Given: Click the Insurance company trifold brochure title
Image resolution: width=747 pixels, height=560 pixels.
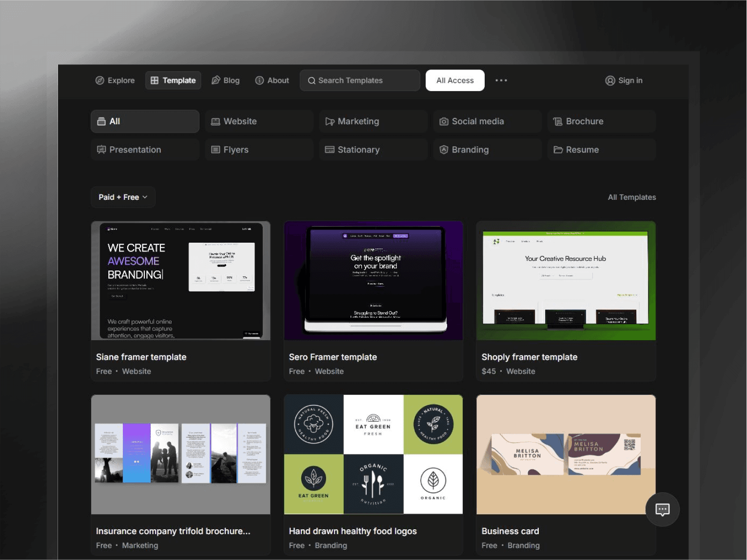Looking at the screenshot, I should click(173, 531).
